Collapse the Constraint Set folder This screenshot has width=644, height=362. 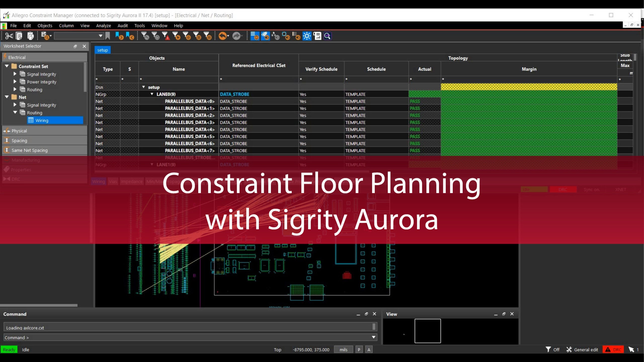click(7, 66)
